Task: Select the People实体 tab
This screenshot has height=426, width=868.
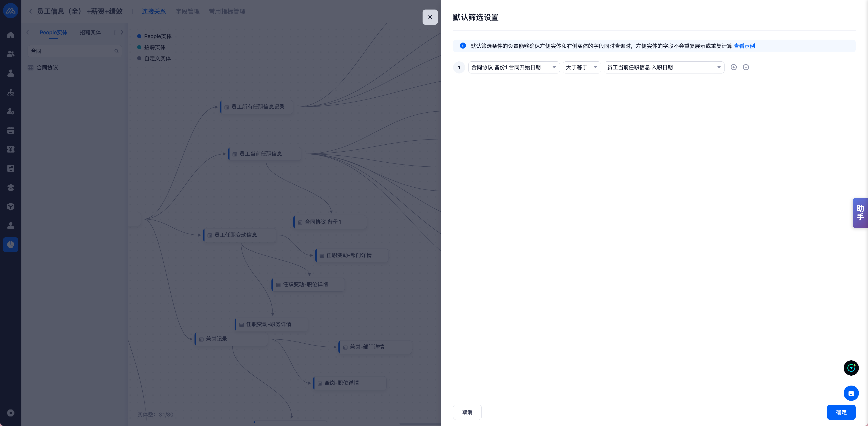Action: click(54, 32)
